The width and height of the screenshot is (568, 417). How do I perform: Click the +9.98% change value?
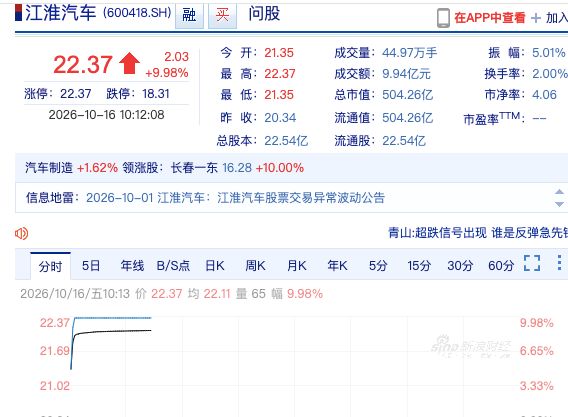pos(167,73)
